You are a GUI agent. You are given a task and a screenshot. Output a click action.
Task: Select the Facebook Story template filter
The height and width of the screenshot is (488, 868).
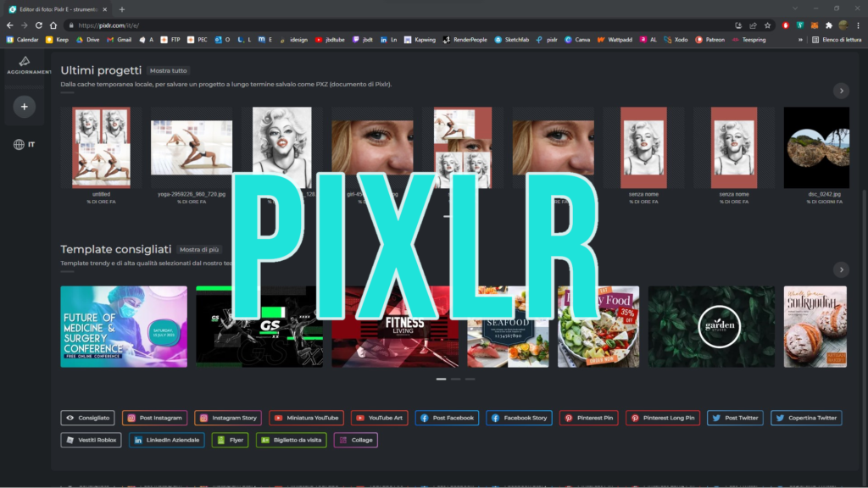pyautogui.click(x=520, y=418)
